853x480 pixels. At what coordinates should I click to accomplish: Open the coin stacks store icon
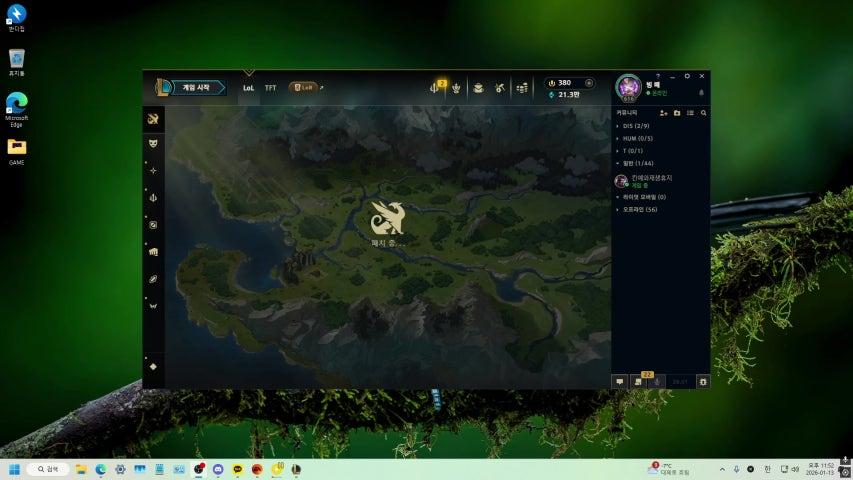click(x=522, y=88)
